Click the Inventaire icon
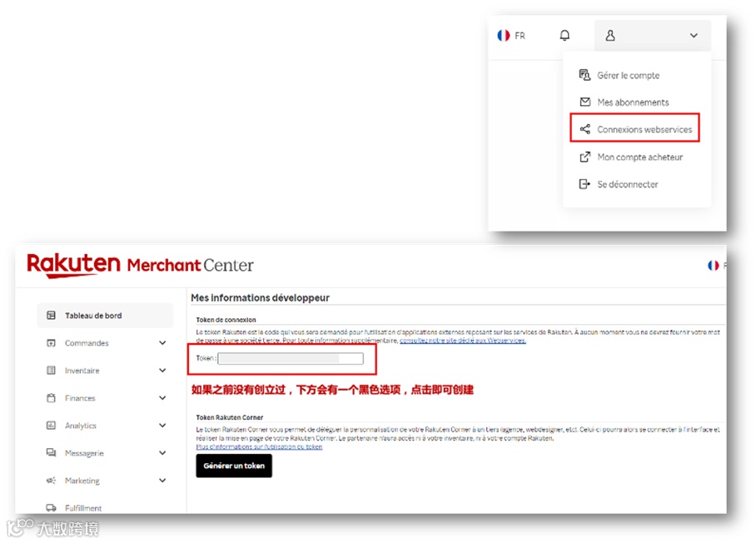Image resolution: width=756 pixels, height=543 pixels. pos(51,371)
